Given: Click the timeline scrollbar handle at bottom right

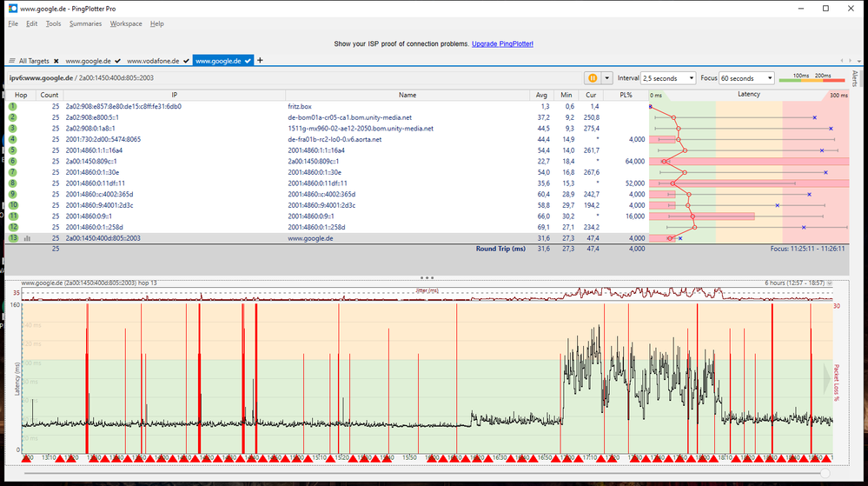Looking at the screenshot, I should 825,473.
